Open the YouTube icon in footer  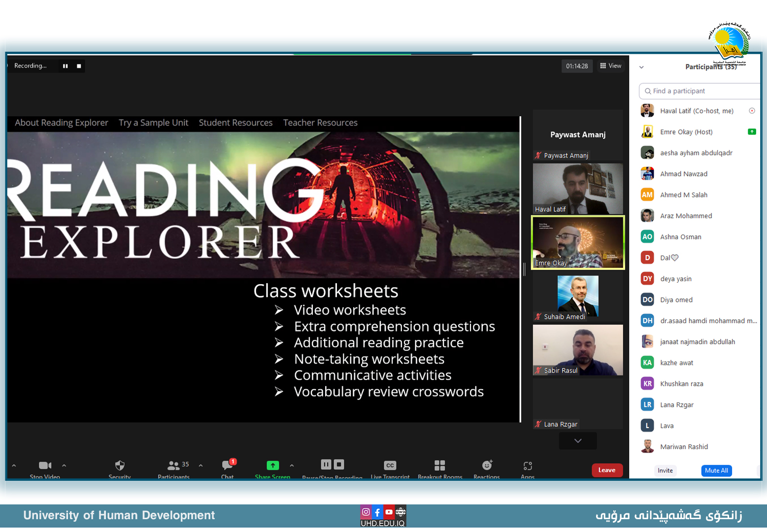[389, 512]
